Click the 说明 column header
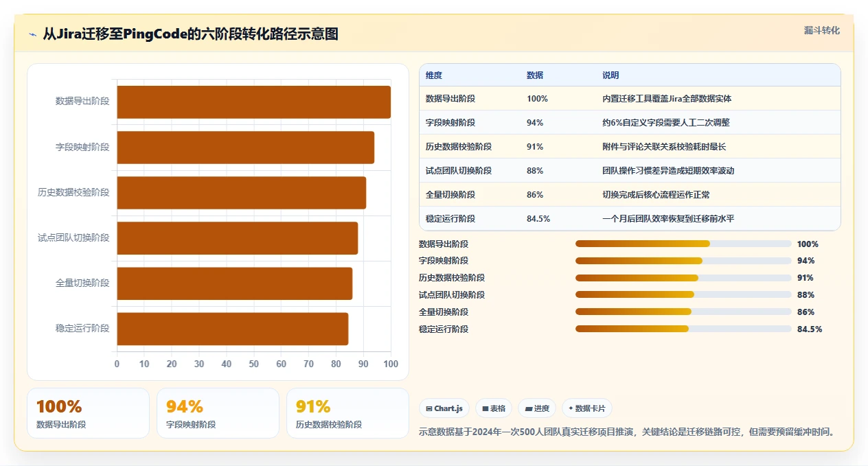This screenshot has width=868, height=466. (610, 75)
